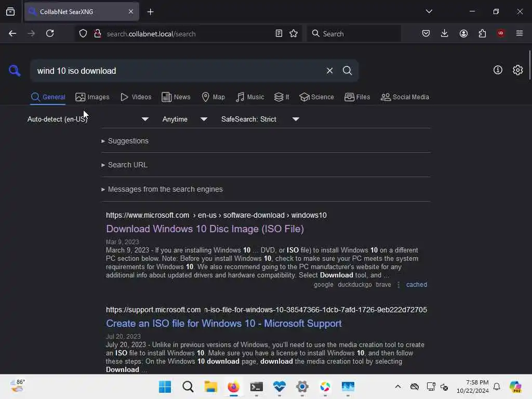Open more options dots beside cached
The image size is (532, 399).
398,285
